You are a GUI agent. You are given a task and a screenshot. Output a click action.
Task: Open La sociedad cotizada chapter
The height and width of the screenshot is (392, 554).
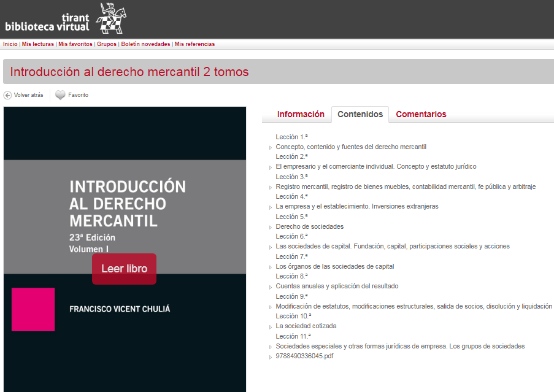point(306,326)
